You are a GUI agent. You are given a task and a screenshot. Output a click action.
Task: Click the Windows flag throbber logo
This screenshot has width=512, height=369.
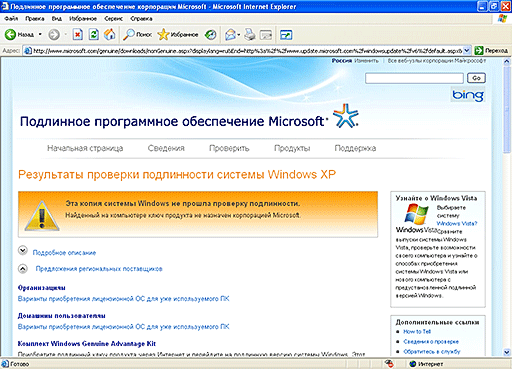point(502,19)
